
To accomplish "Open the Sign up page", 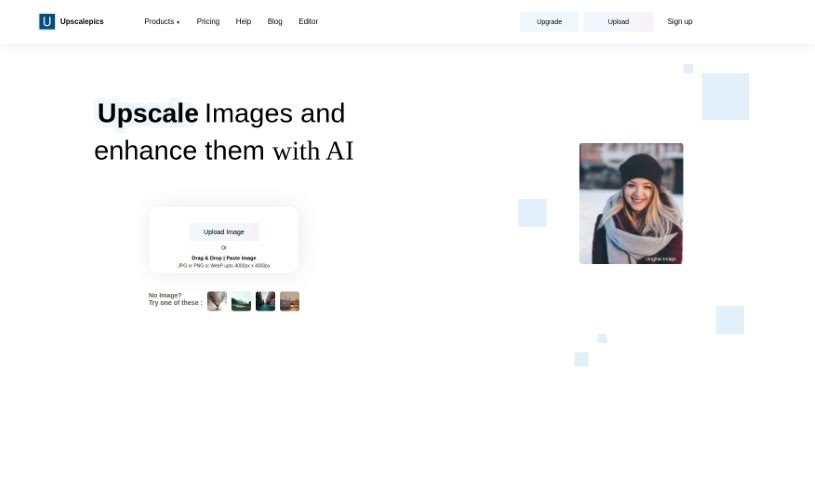I will tap(679, 21).
